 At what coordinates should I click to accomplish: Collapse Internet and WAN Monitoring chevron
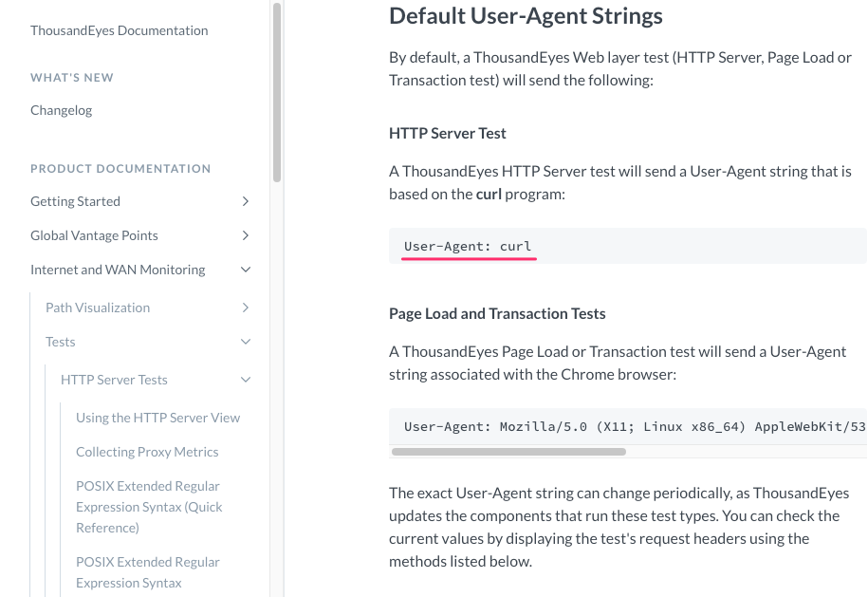pyautogui.click(x=246, y=270)
